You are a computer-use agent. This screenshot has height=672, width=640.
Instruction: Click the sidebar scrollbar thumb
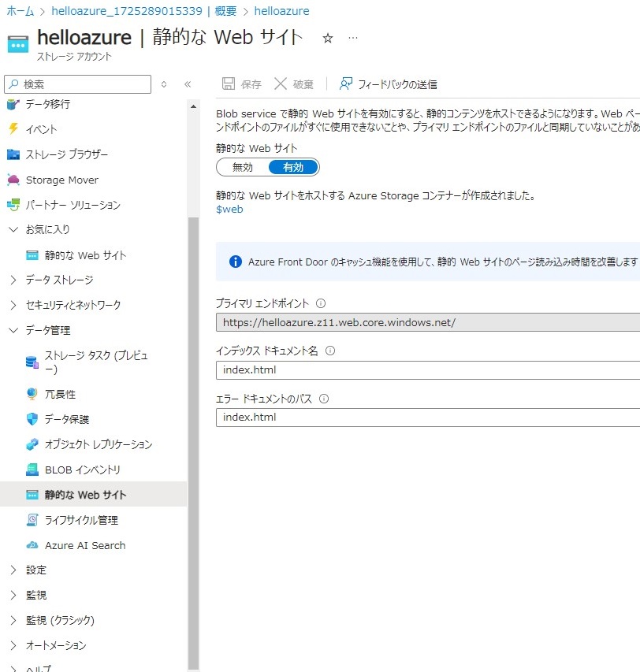tap(193, 444)
